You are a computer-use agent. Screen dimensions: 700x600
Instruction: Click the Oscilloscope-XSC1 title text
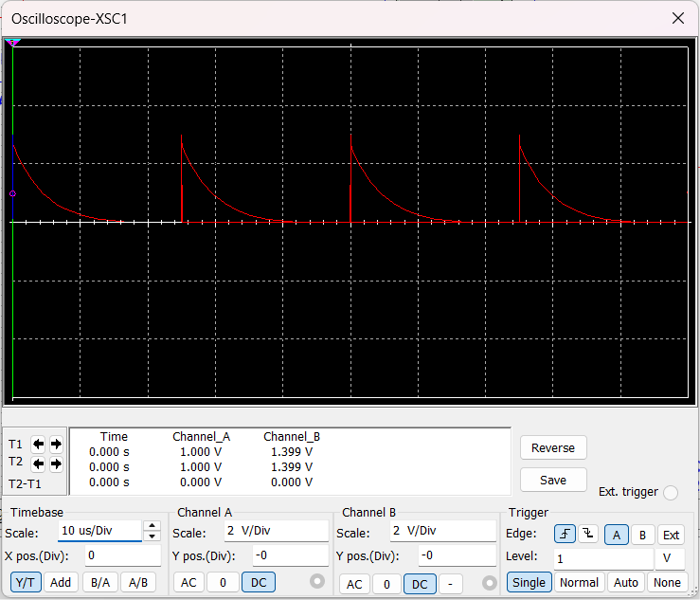tap(69, 19)
